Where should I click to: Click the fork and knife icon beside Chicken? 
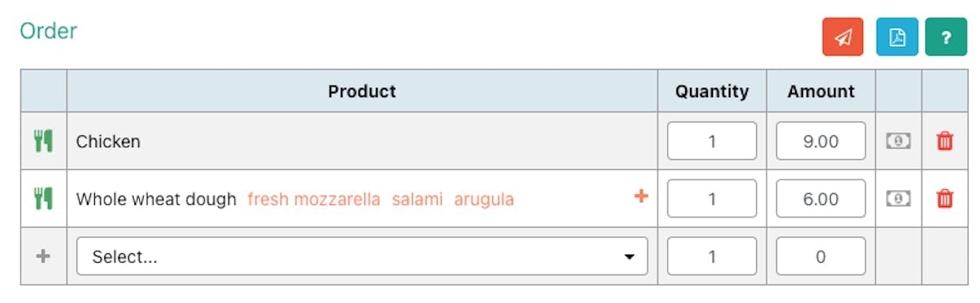pyautogui.click(x=43, y=142)
